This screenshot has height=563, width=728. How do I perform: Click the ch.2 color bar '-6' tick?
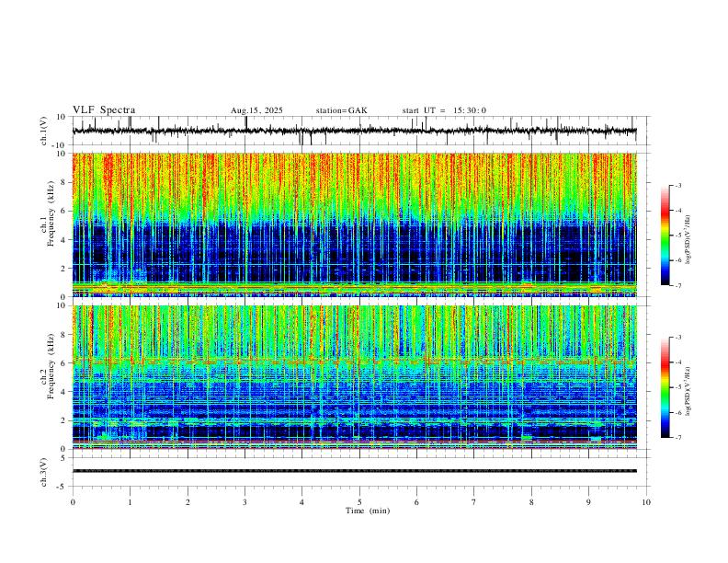point(677,412)
